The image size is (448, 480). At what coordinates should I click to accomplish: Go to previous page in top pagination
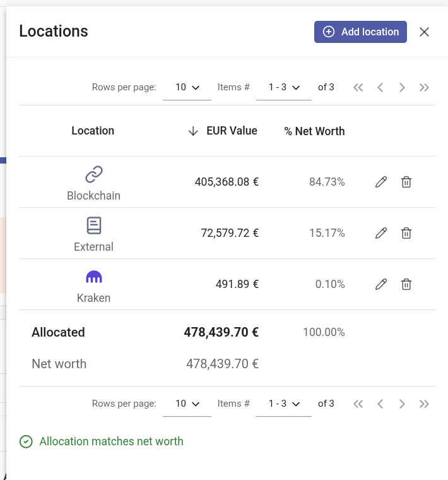point(380,88)
